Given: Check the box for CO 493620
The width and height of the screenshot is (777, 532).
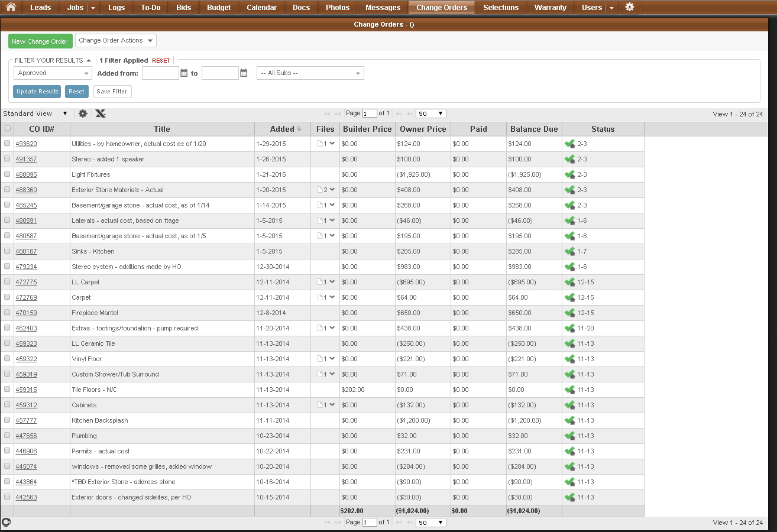Looking at the screenshot, I should click(x=7, y=143).
